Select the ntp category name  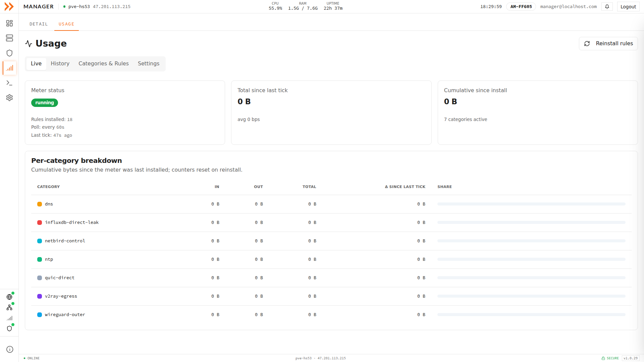[x=49, y=259]
